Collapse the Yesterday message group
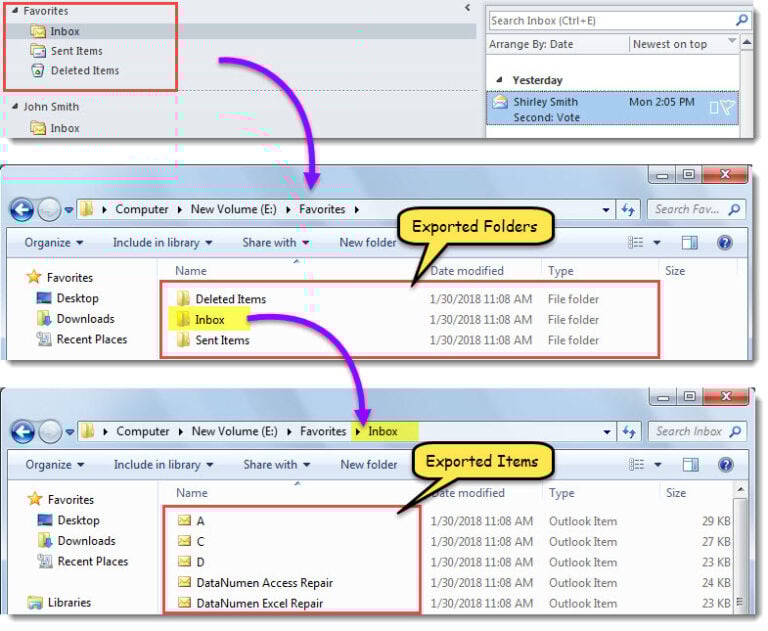 pyautogui.click(x=499, y=80)
